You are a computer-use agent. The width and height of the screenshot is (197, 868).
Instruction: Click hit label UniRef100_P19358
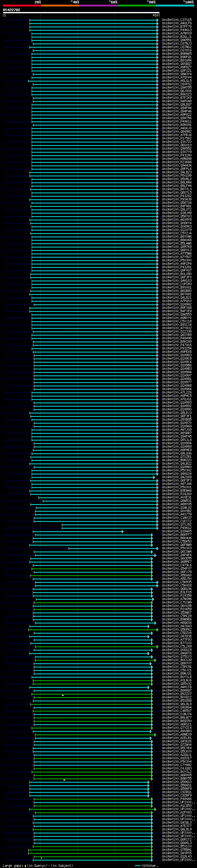click(177, 596)
